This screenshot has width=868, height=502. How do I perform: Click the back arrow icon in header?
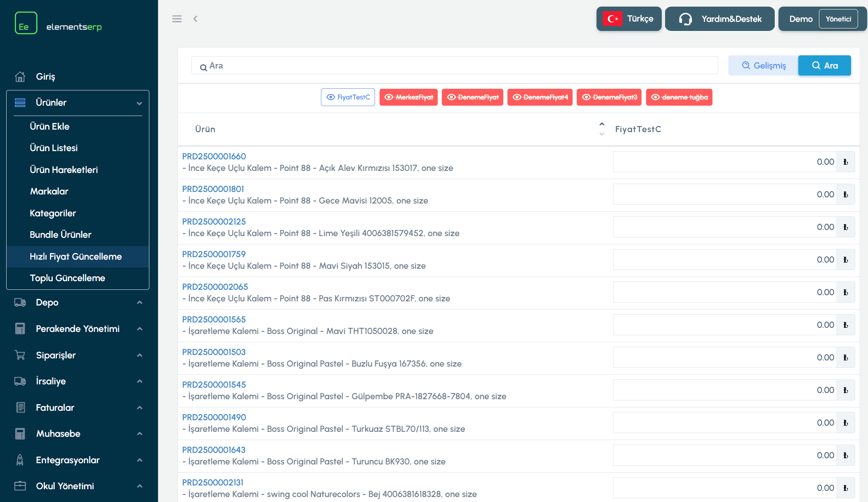(196, 19)
